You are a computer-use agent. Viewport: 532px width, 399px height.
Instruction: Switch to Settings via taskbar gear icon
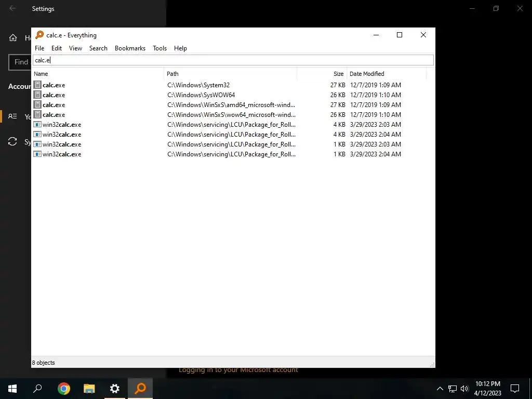point(115,389)
